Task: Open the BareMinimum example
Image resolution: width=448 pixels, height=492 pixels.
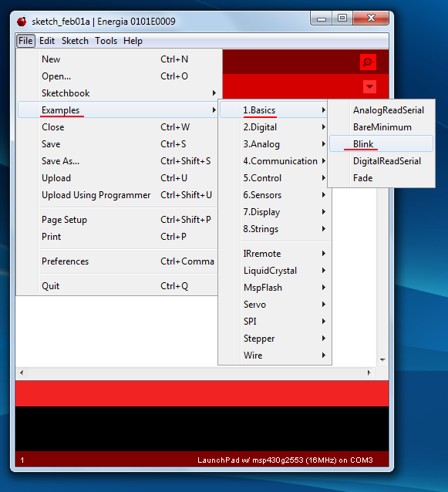Action: [381, 126]
